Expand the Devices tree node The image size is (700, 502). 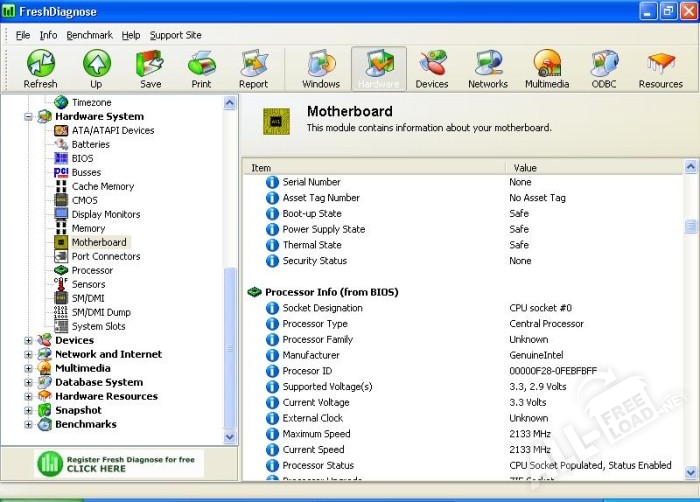29,341
